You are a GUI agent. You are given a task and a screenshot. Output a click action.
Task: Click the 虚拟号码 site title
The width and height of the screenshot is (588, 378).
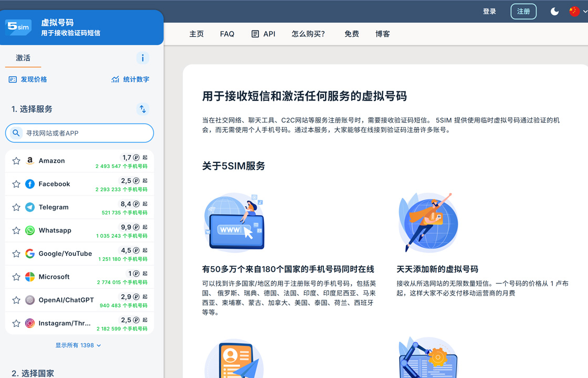coord(57,23)
